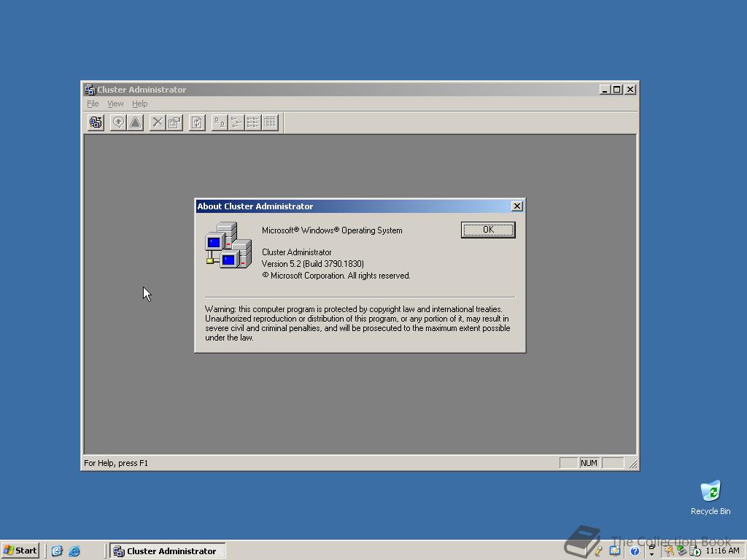747x560 pixels.
Task: Bring the selected group online
Action: coord(117,122)
